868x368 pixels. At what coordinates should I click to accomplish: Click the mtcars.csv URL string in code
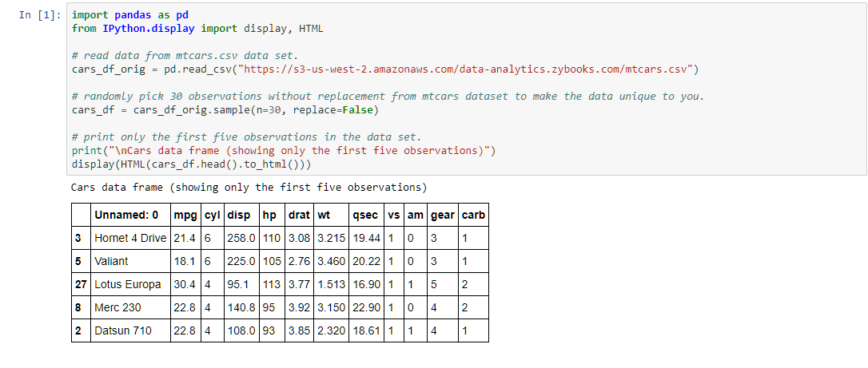click(465, 69)
